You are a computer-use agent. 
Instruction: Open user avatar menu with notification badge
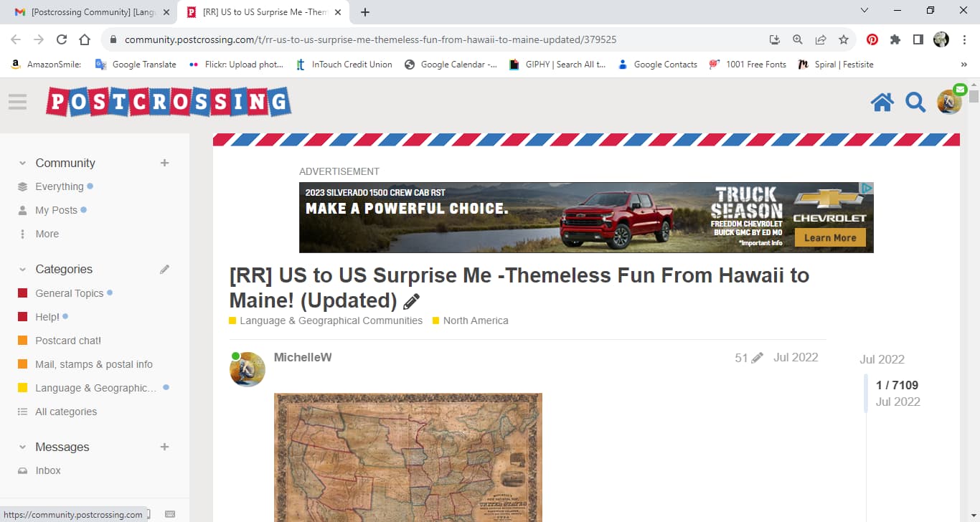tap(949, 102)
